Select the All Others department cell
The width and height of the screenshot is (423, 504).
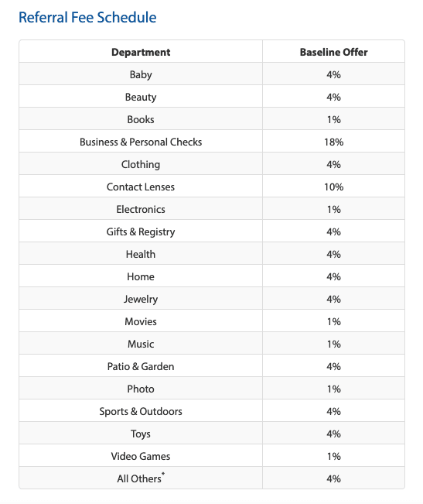141,478
